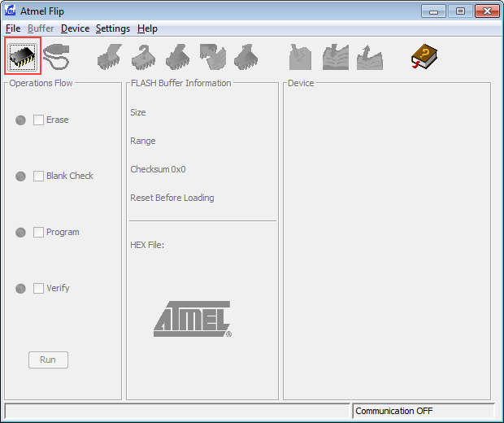The width and height of the screenshot is (504, 423).
Task: Click the Program status indicator light
Action: click(20, 233)
